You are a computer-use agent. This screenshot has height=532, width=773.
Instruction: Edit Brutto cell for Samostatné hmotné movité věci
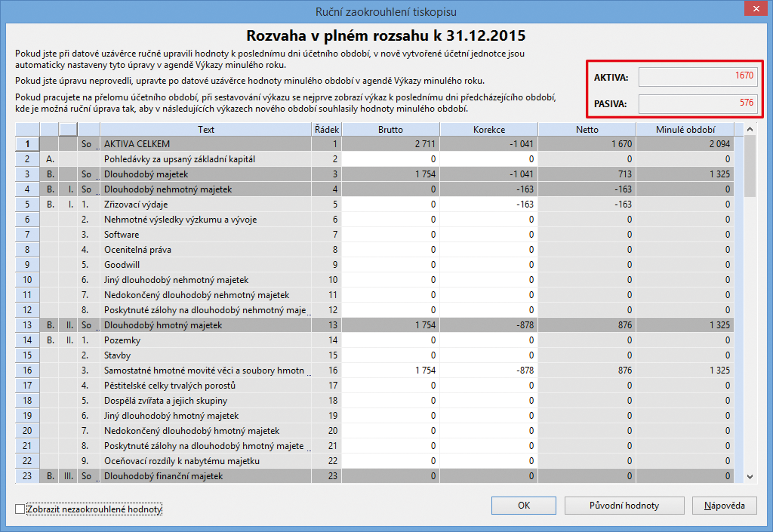click(390, 371)
